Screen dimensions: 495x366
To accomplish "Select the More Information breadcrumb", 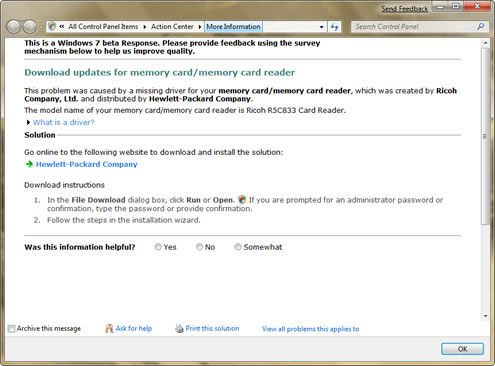I will pos(233,26).
